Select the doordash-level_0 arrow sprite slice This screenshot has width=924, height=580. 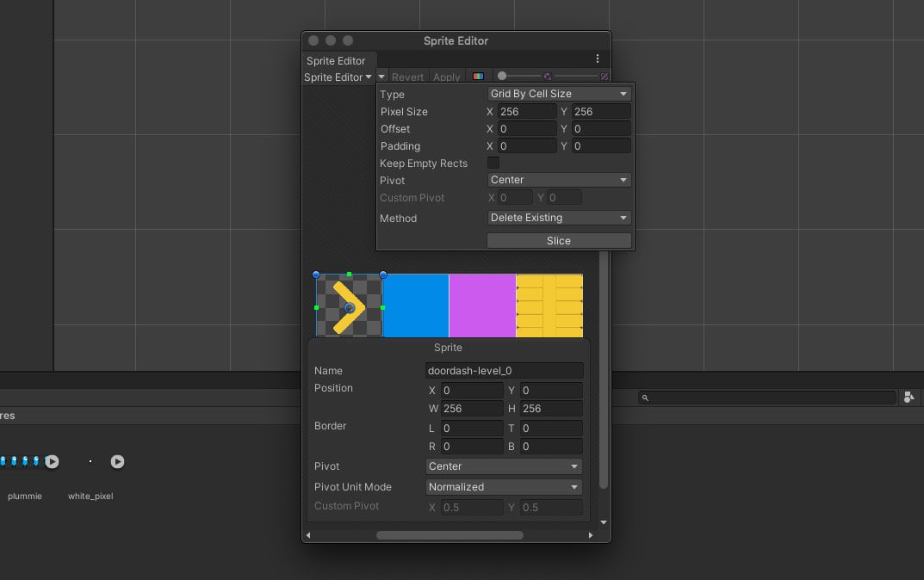348,305
